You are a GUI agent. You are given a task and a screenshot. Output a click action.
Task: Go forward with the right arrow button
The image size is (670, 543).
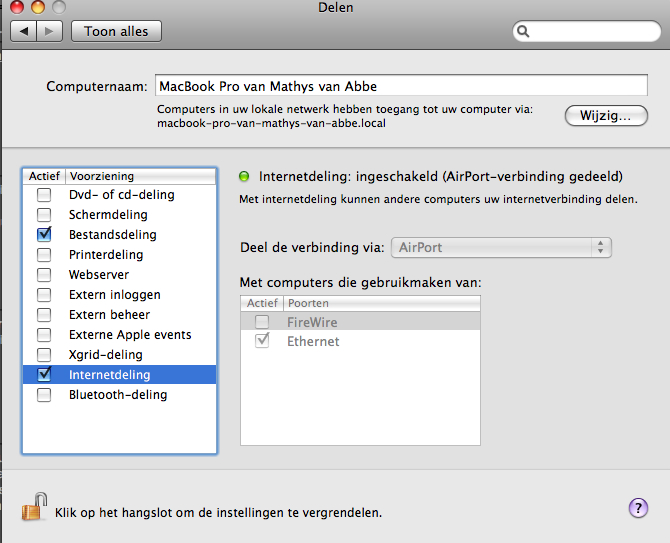(50, 32)
